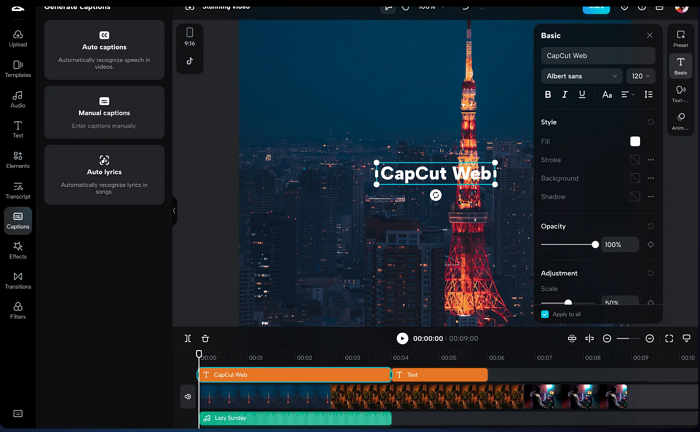
Task: Open the Animation tab in right rail
Action: pyautogui.click(x=680, y=120)
